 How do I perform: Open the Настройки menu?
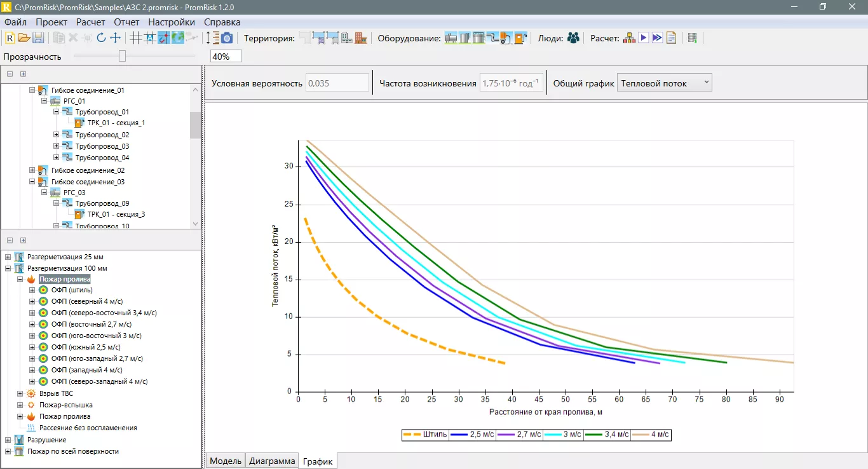[171, 21]
